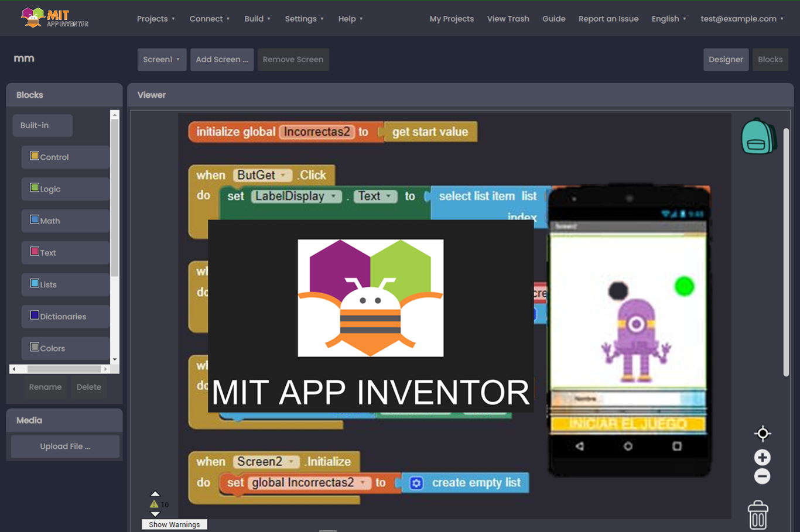
Task: Select the Colors block category
Action: 52,348
